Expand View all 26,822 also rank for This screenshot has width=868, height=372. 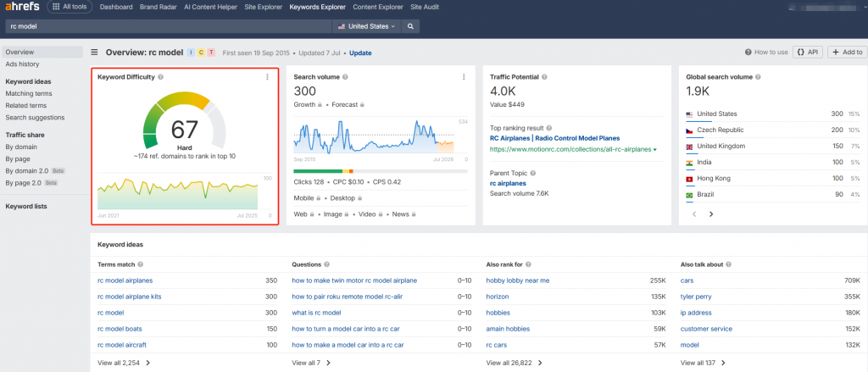[515, 364]
